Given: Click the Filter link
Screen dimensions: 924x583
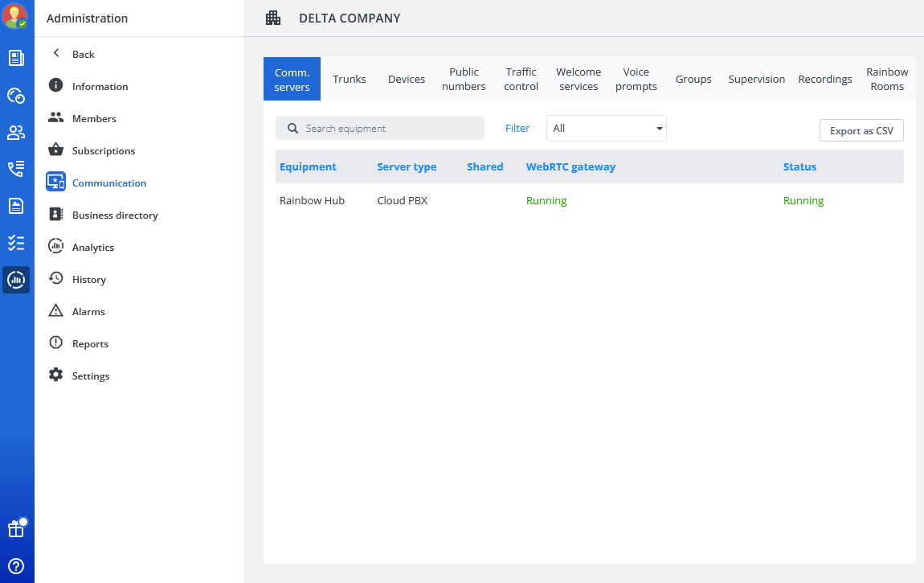Looking at the screenshot, I should coord(517,129).
